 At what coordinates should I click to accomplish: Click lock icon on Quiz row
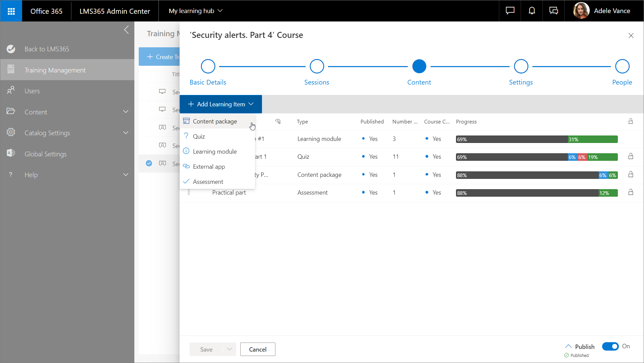point(631,156)
